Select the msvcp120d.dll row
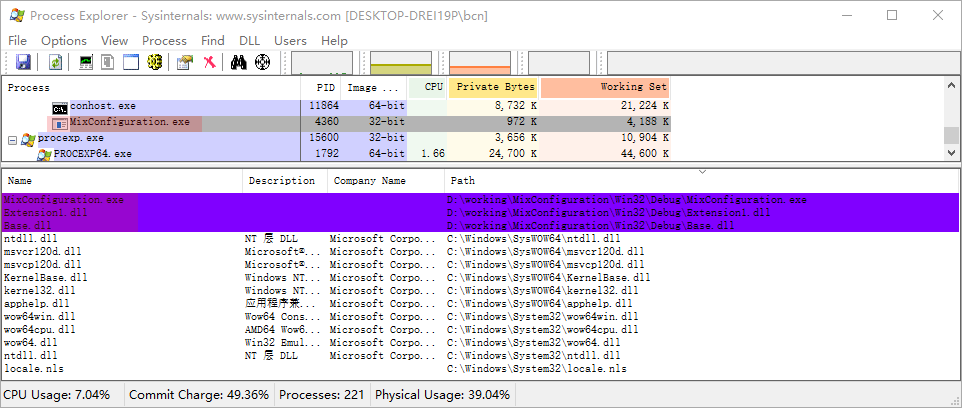Viewport: 962px width, 408px height. click(x=480, y=264)
